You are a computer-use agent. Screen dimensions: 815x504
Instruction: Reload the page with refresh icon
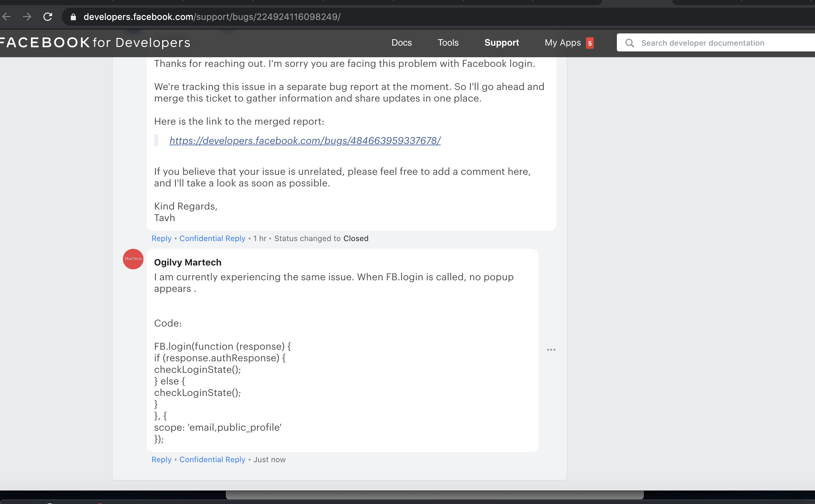pyautogui.click(x=48, y=17)
